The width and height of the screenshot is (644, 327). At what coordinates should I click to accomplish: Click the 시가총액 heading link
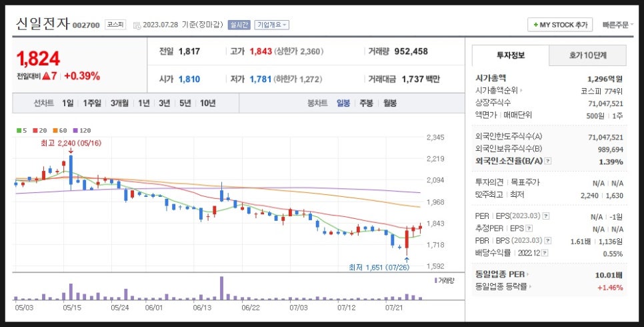[491, 78]
